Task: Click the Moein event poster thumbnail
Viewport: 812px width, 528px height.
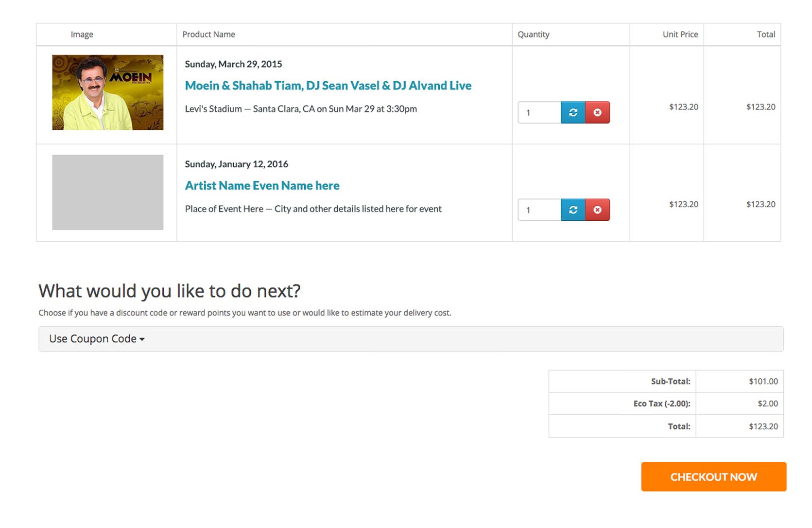Action: pyautogui.click(x=108, y=92)
